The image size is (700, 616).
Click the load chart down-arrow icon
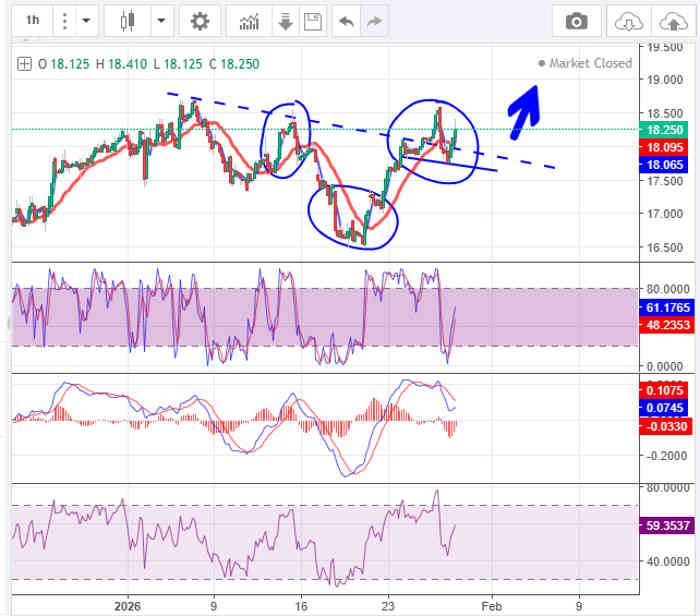(284, 21)
